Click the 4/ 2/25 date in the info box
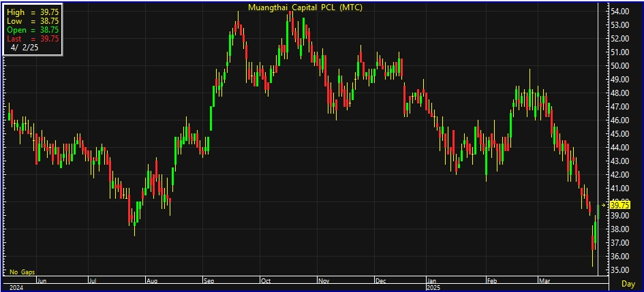Screen dimensions: 644x292 (x=26, y=48)
